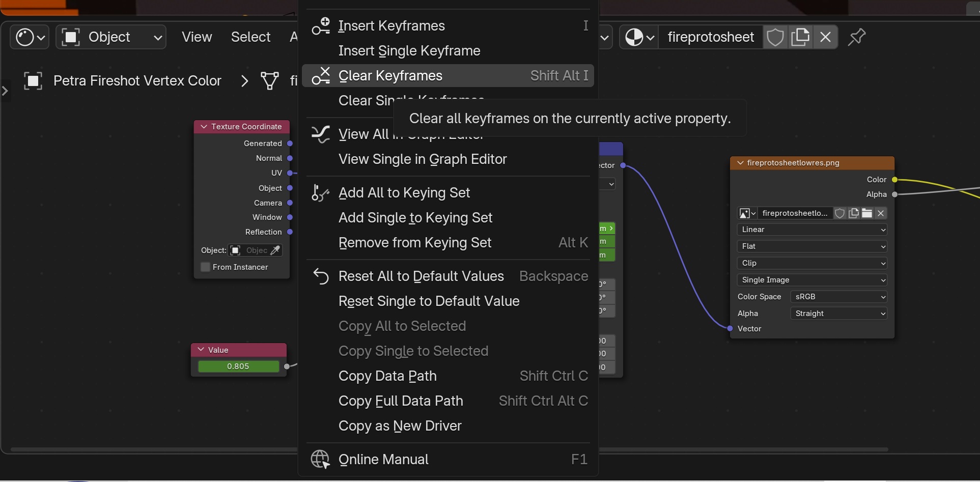Choose Add All to Keying Set

pos(448,193)
